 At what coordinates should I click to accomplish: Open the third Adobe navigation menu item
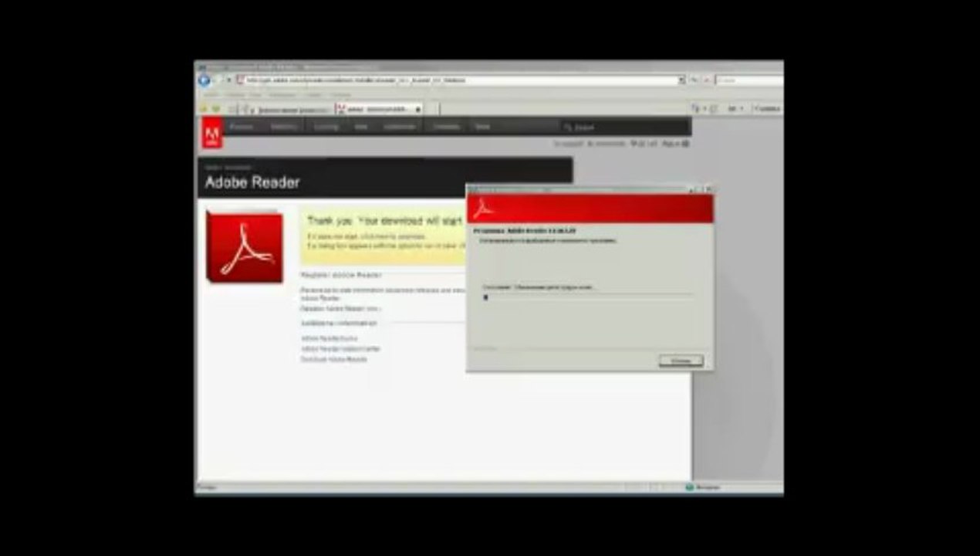tap(326, 127)
